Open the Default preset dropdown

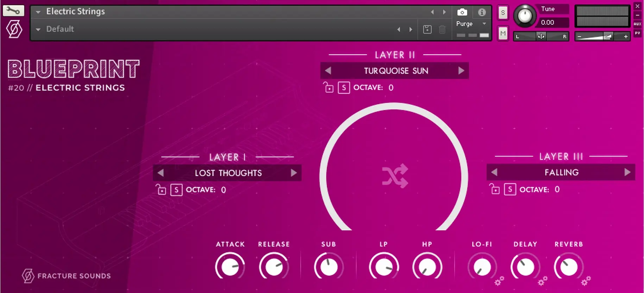tap(38, 30)
